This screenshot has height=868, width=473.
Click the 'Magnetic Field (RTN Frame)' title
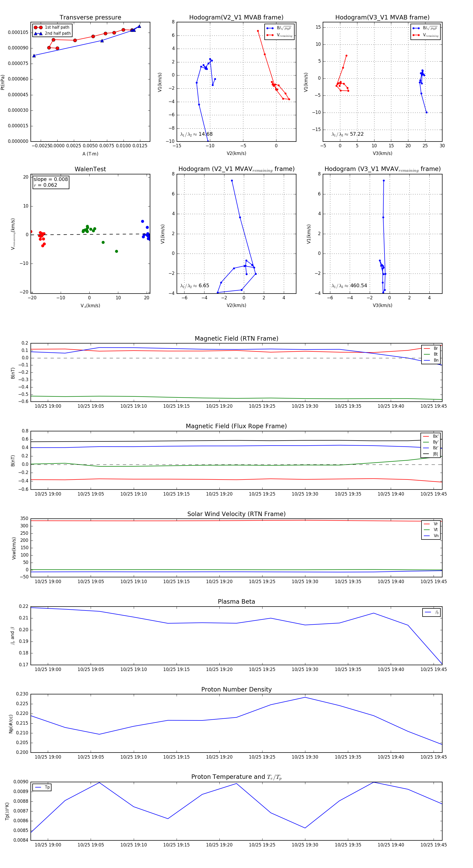tap(236, 339)
